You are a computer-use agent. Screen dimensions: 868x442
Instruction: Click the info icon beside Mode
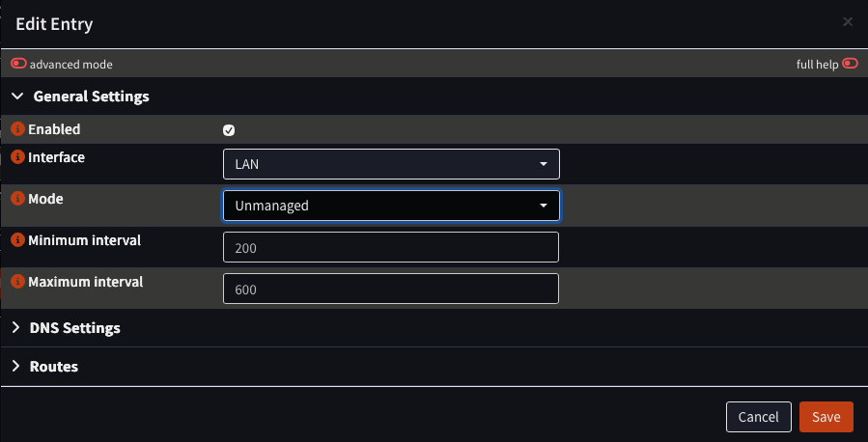click(17, 199)
